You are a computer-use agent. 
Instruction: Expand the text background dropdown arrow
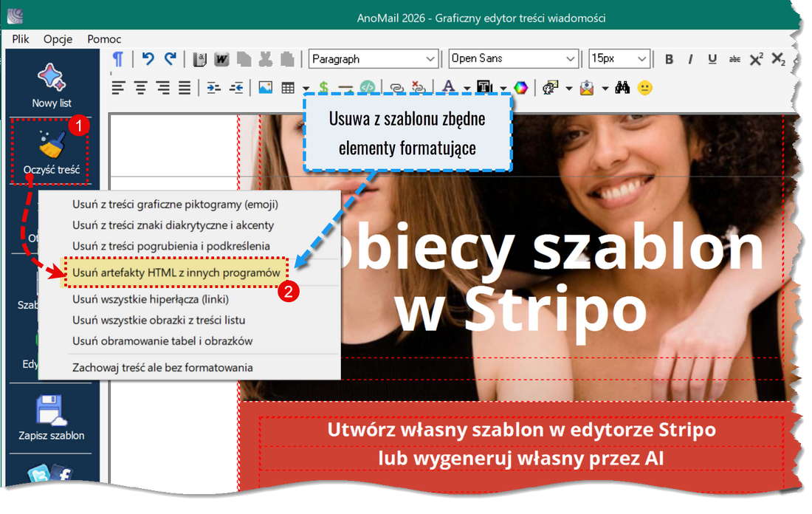click(x=503, y=89)
